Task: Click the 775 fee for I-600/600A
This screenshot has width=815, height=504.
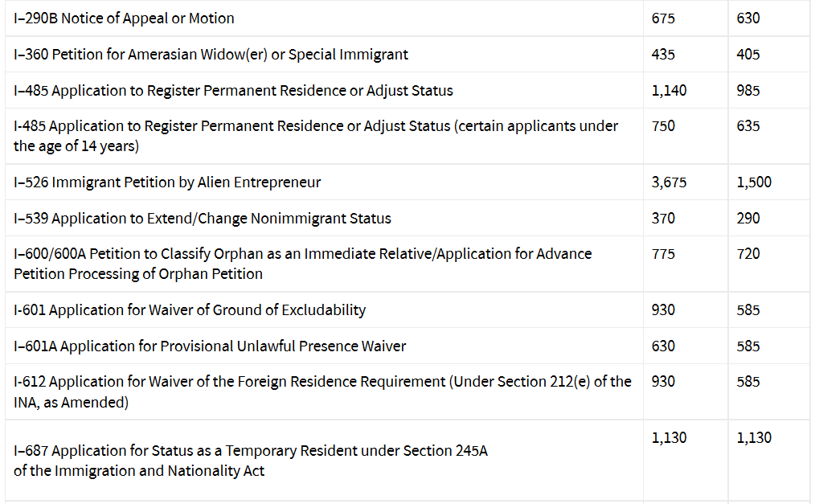Action: coord(663,253)
